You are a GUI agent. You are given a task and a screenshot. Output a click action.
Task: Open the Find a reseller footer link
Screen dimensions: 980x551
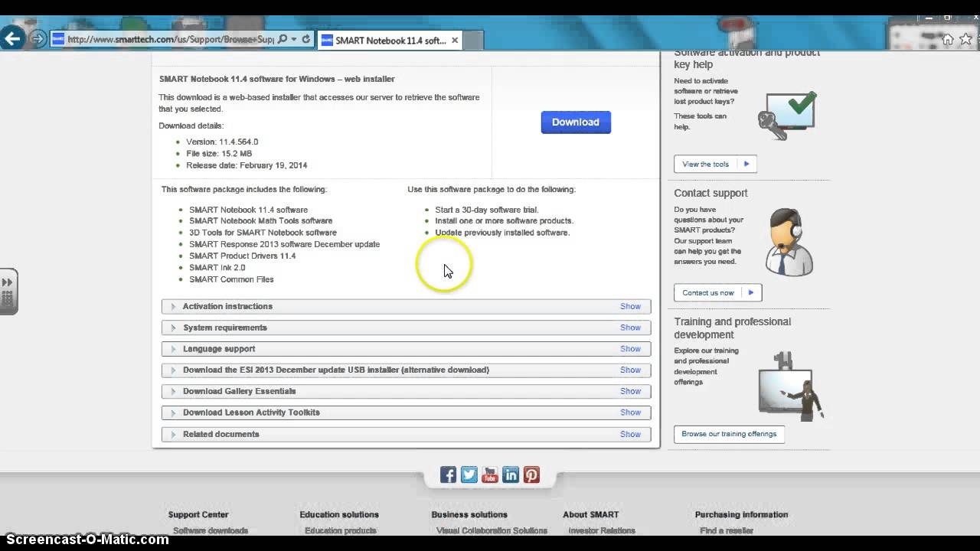pyautogui.click(x=727, y=530)
